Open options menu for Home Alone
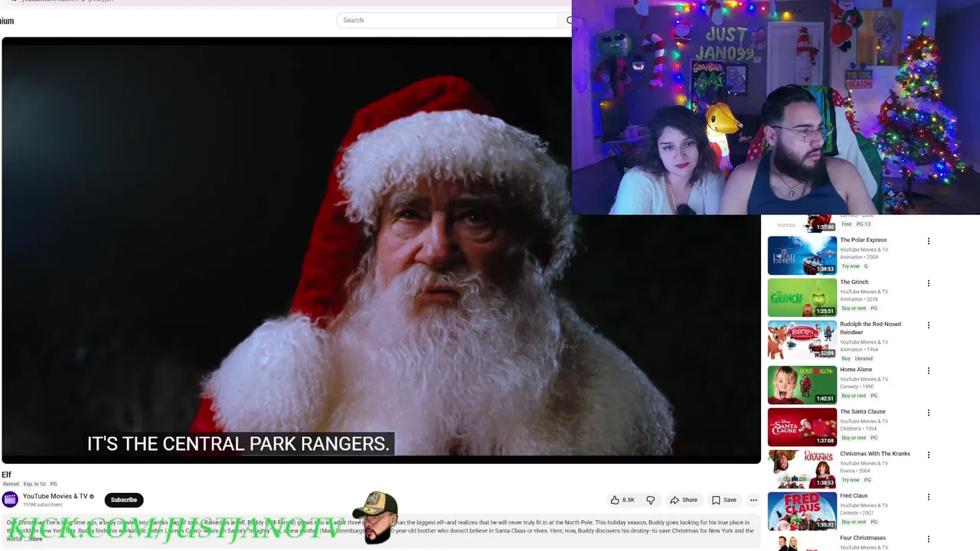 929,371
